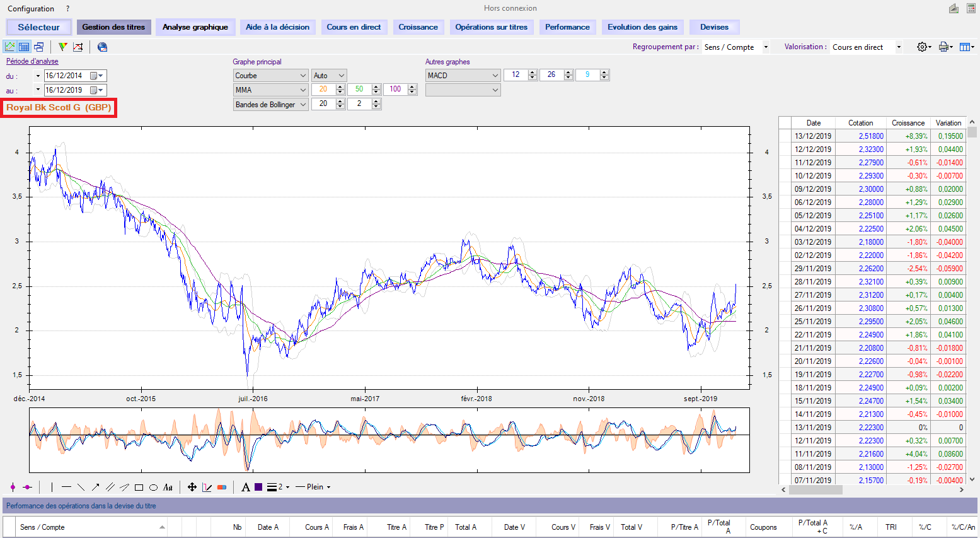The height and width of the screenshot is (538, 980).
Task: Open the Bandes de Bollinger indicator dropdown
Action: pos(270,104)
